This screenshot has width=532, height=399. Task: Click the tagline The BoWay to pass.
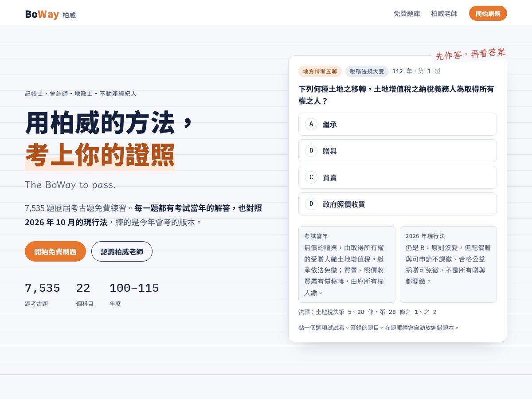tap(70, 185)
